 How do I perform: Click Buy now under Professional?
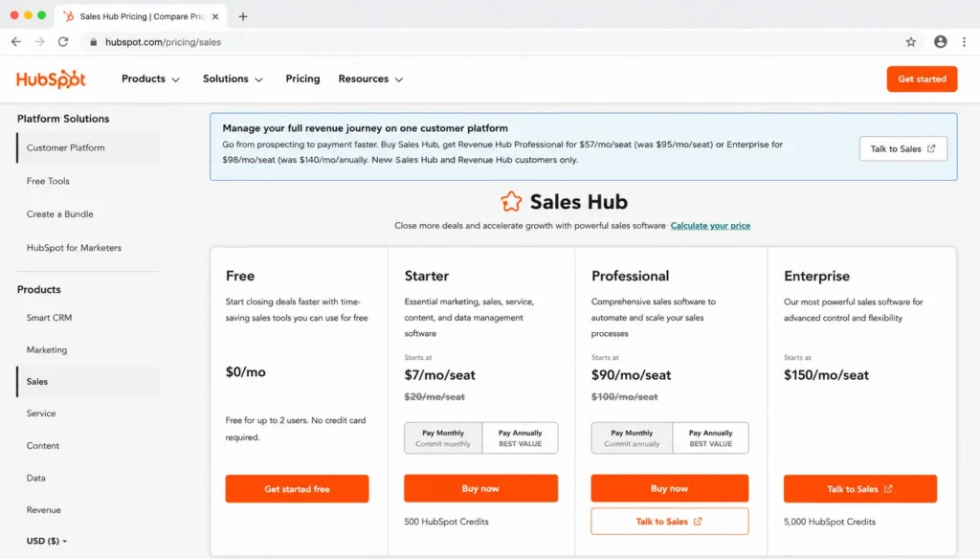pyautogui.click(x=669, y=488)
